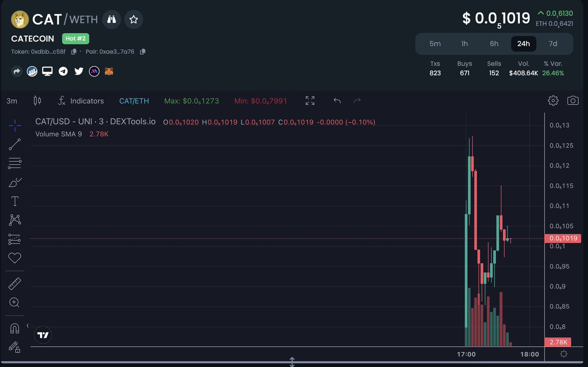Click the purple M logo icon
The height and width of the screenshot is (367, 588).
coord(94,72)
